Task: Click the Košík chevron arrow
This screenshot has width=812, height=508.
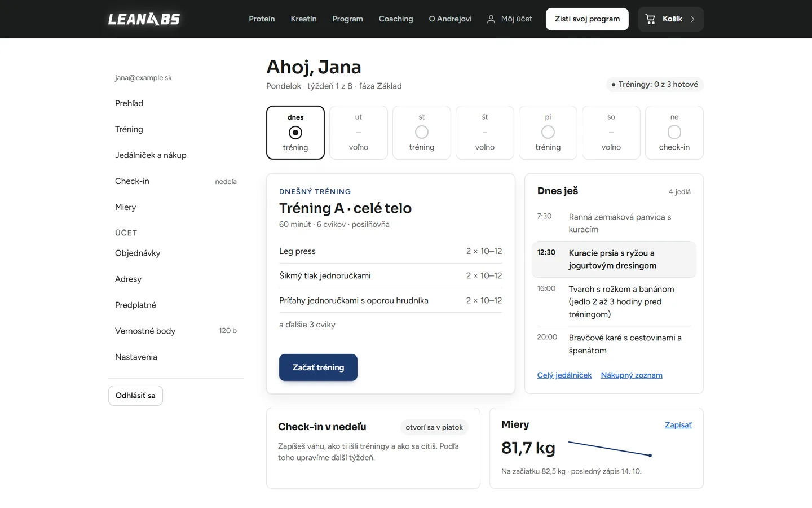Action: click(x=692, y=19)
